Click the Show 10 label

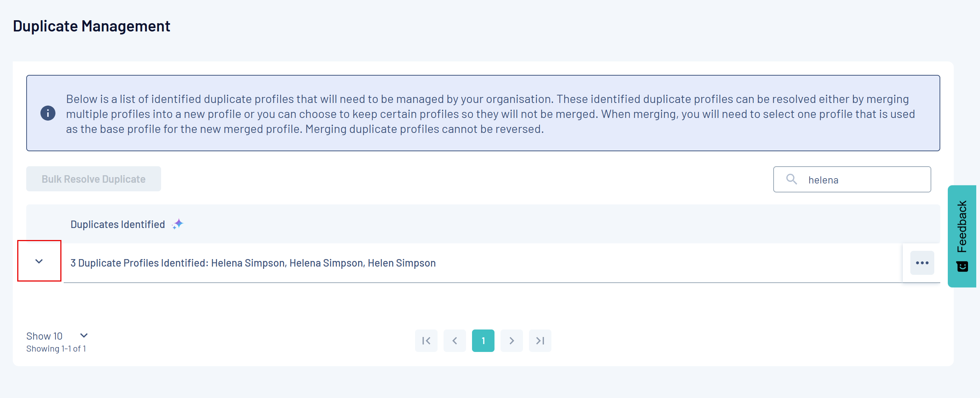click(44, 336)
